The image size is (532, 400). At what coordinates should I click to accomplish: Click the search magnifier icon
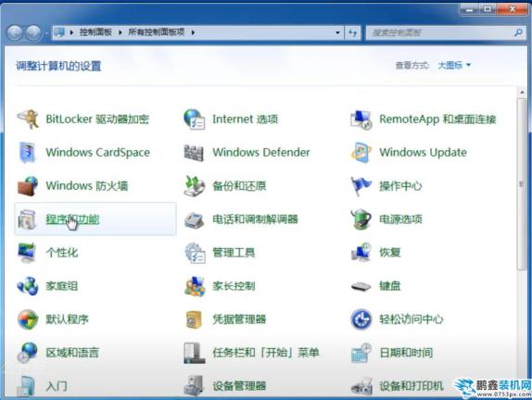tap(518, 32)
